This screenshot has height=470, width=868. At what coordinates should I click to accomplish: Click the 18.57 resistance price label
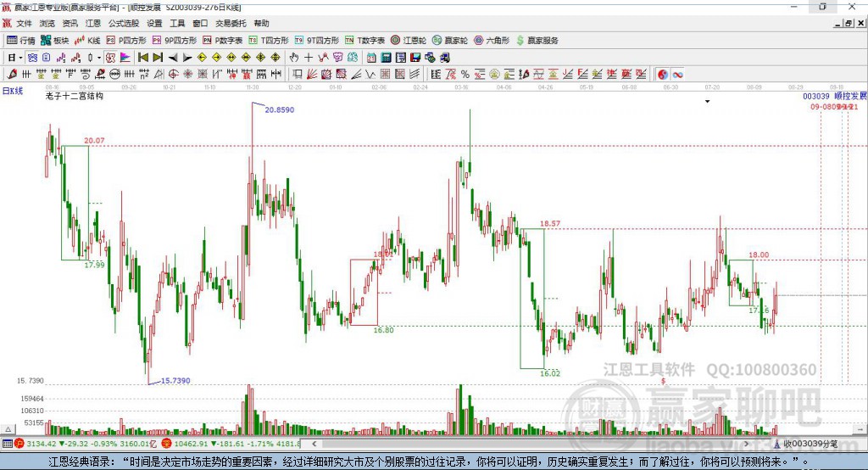pyautogui.click(x=549, y=223)
